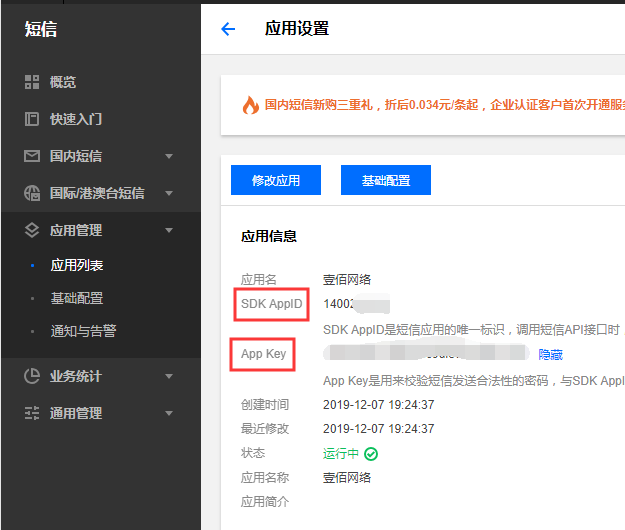The image size is (625, 530).
Task: Expand the 业务统计 dropdown arrow
Action: pos(169,376)
